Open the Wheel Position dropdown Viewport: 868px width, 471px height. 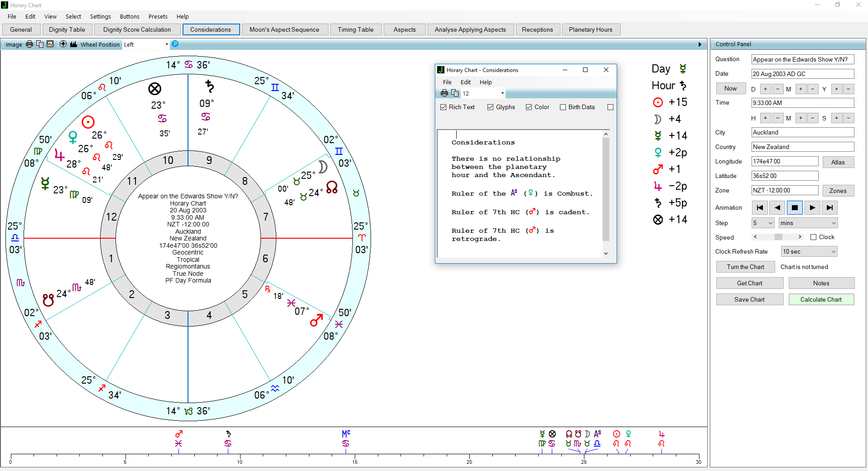167,44
